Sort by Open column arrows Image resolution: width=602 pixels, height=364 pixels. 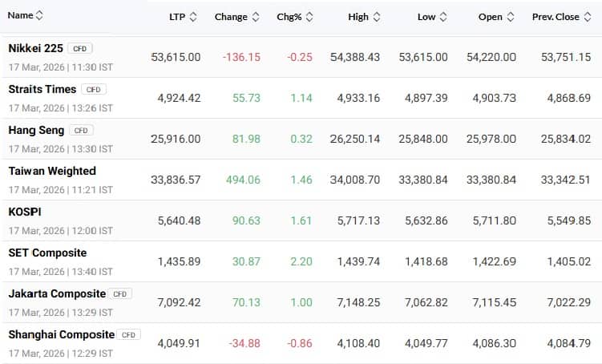click(x=511, y=17)
